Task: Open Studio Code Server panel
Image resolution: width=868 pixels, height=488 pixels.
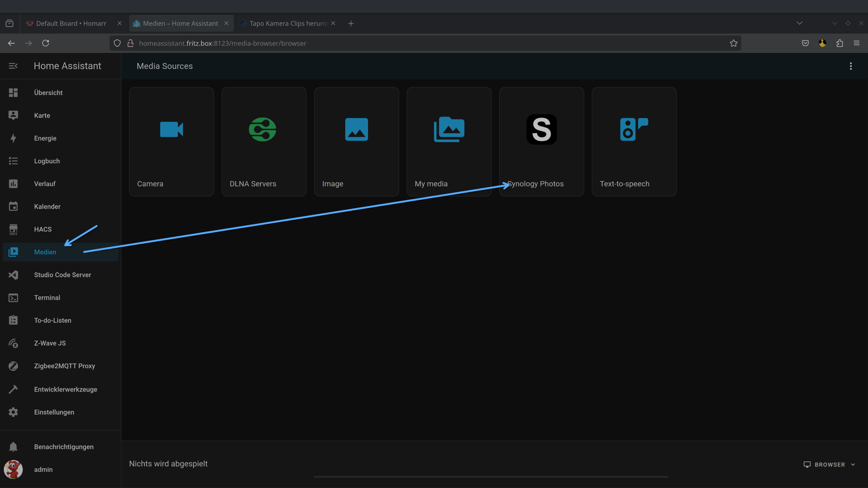Action: [x=62, y=275]
